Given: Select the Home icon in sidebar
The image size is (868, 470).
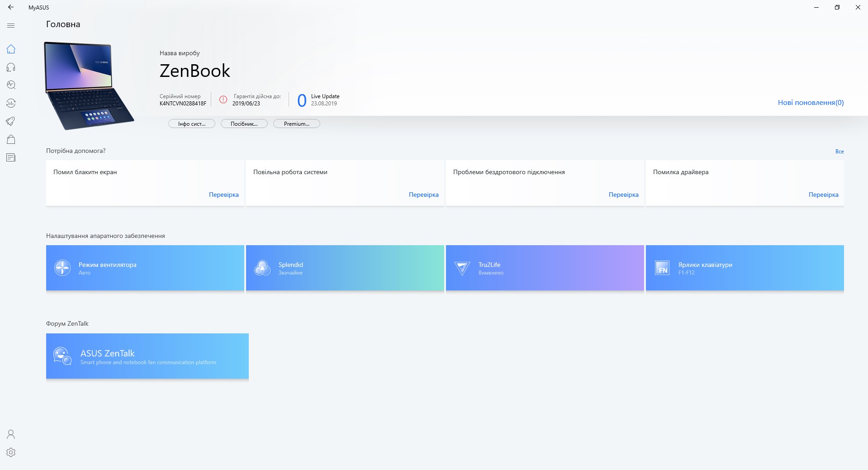Looking at the screenshot, I should pyautogui.click(x=11, y=49).
